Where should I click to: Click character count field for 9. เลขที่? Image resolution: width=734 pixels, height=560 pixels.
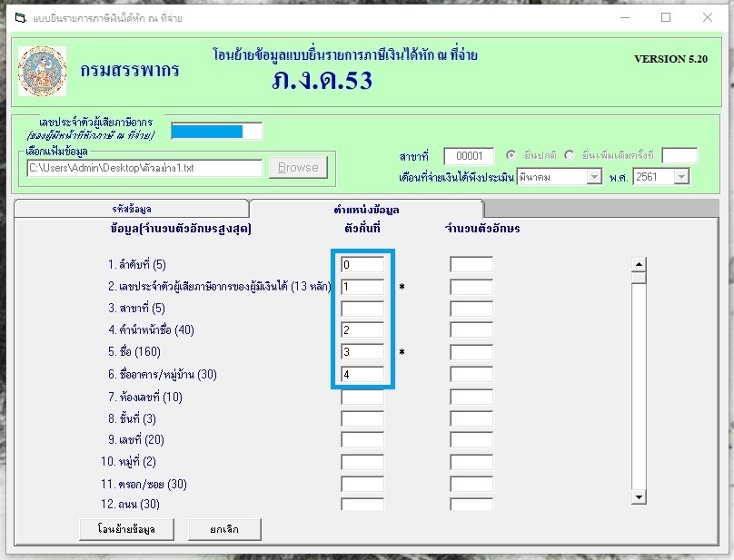pos(471,440)
